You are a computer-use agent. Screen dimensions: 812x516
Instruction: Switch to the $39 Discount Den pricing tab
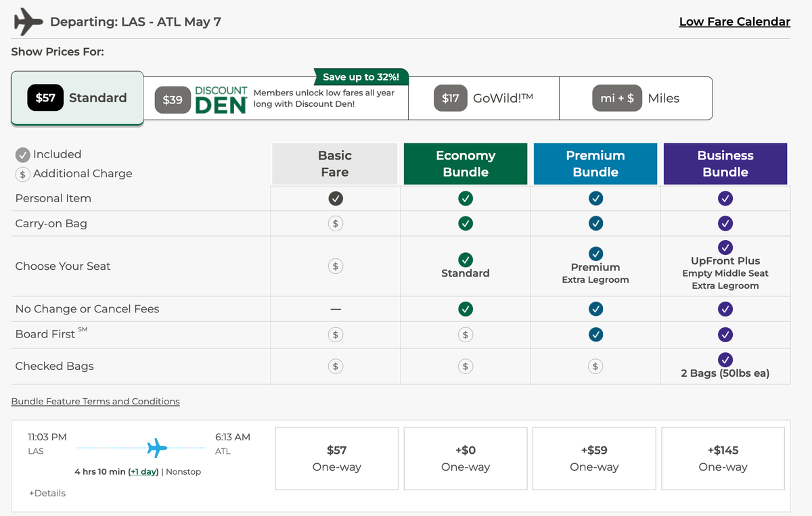(x=276, y=98)
